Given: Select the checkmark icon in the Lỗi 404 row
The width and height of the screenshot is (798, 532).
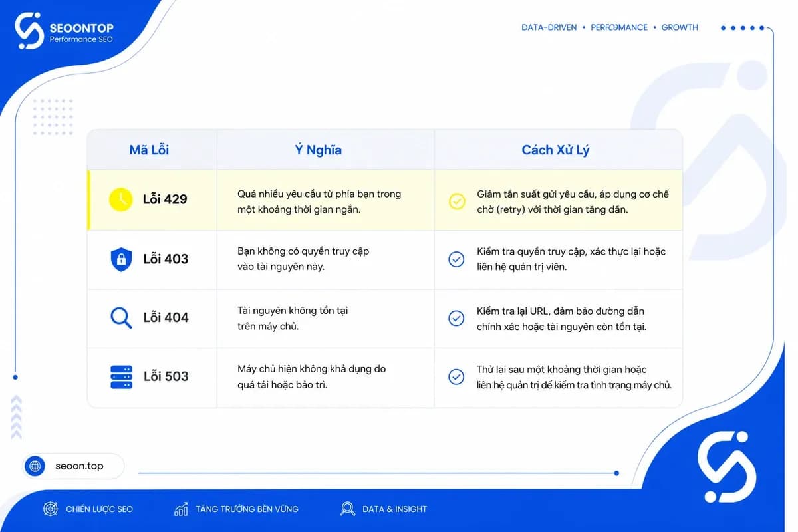Looking at the screenshot, I should (x=456, y=318).
